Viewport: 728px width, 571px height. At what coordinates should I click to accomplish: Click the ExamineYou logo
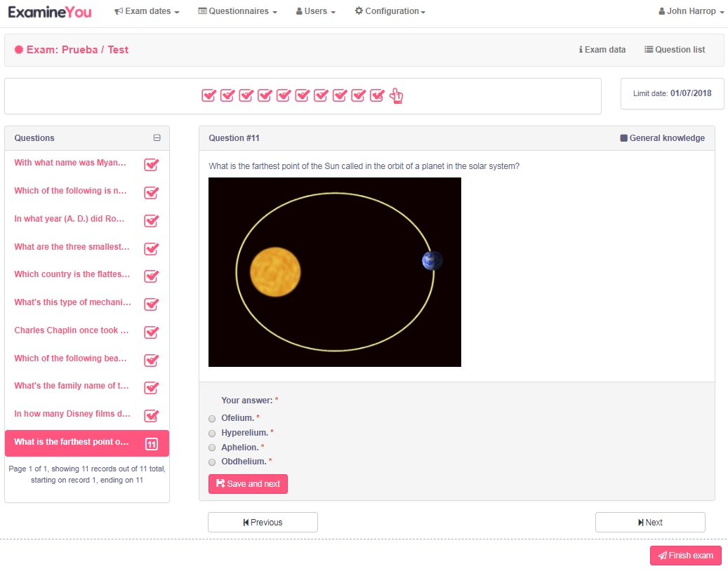50,12
